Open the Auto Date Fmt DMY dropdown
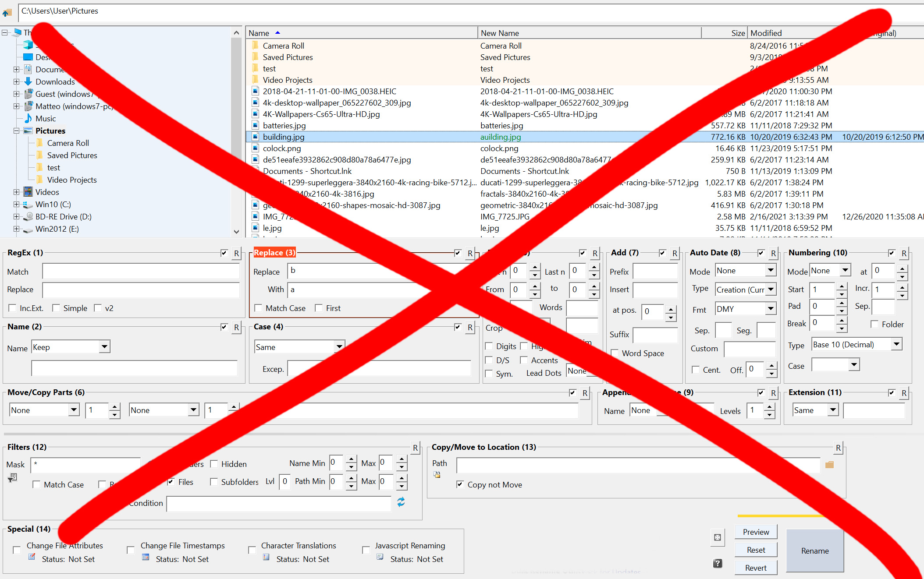Viewport: 924px width, 579px height. point(771,309)
